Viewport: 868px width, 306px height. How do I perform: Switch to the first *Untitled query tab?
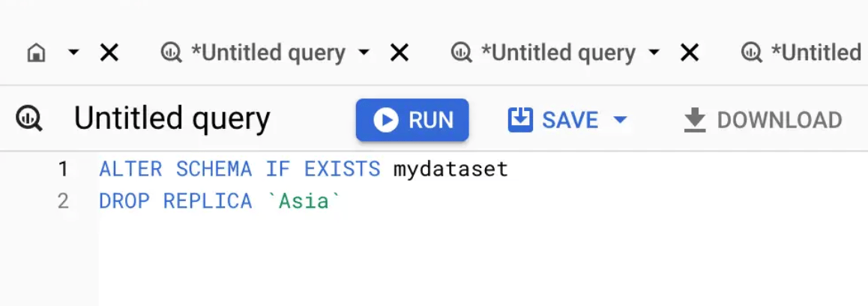(268, 52)
